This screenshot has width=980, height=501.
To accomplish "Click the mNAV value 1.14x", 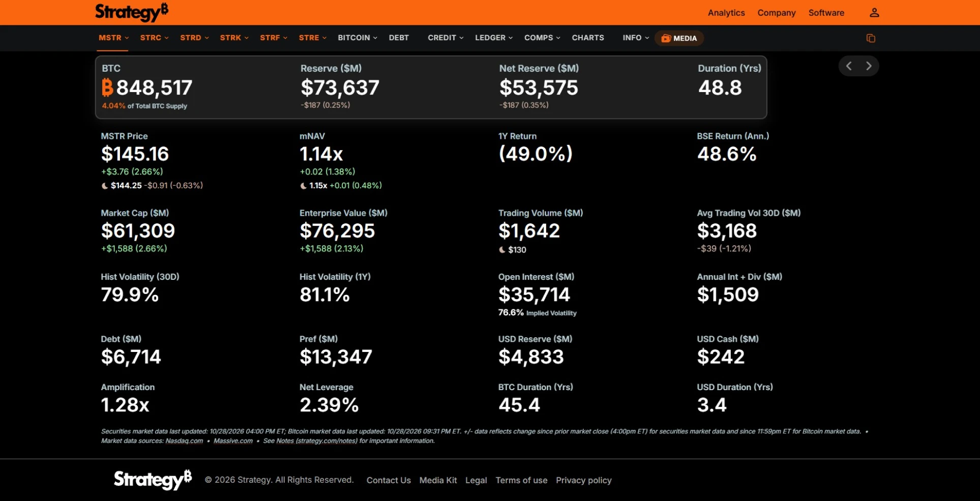I will 321,154.
